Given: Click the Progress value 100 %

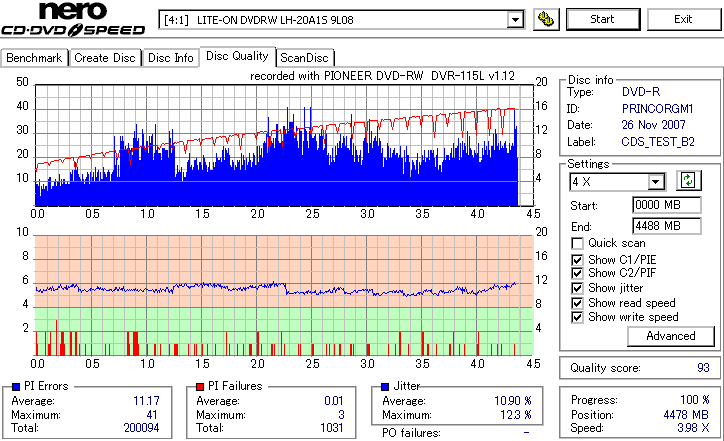Looking at the screenshot, I should 695,400.
